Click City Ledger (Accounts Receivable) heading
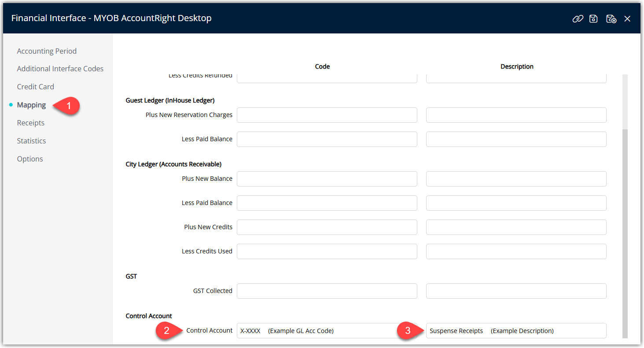644x348 pixels. pyautogui.click(x=173, y=164)
